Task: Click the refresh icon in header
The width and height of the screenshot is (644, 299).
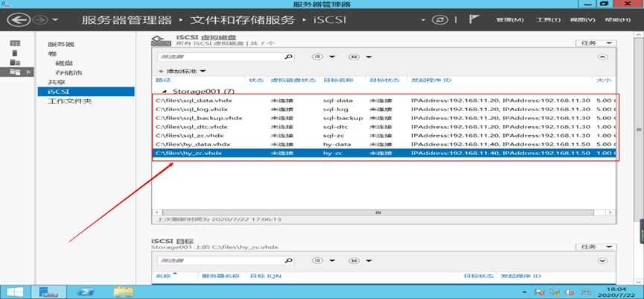Action: pos(439,19)
